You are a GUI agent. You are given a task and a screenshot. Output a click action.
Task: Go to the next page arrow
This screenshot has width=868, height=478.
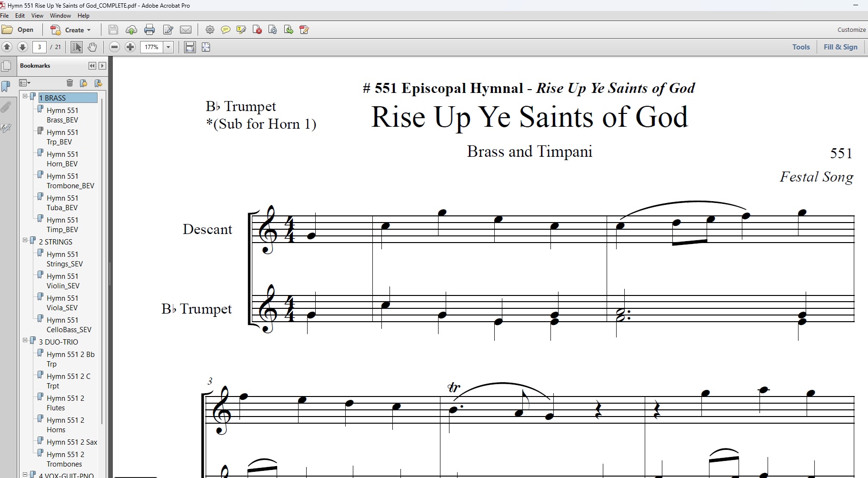pyautogui.click(x=22, y=47)
